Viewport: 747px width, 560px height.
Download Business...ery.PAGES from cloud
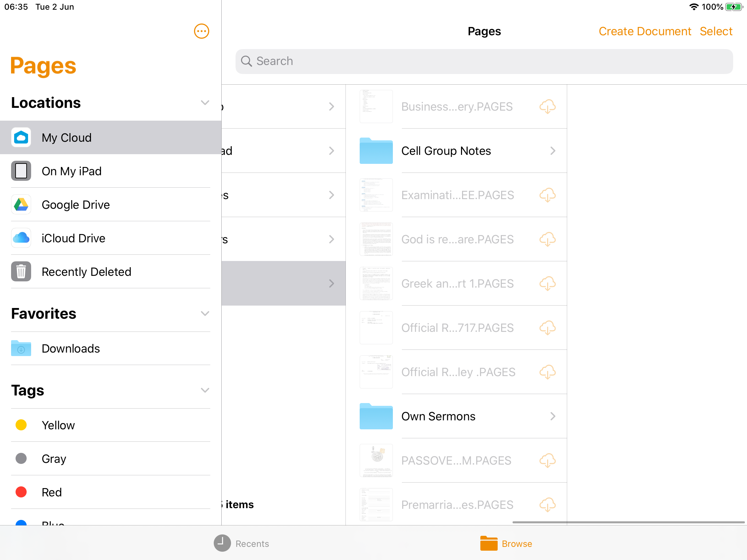[547, 106]
